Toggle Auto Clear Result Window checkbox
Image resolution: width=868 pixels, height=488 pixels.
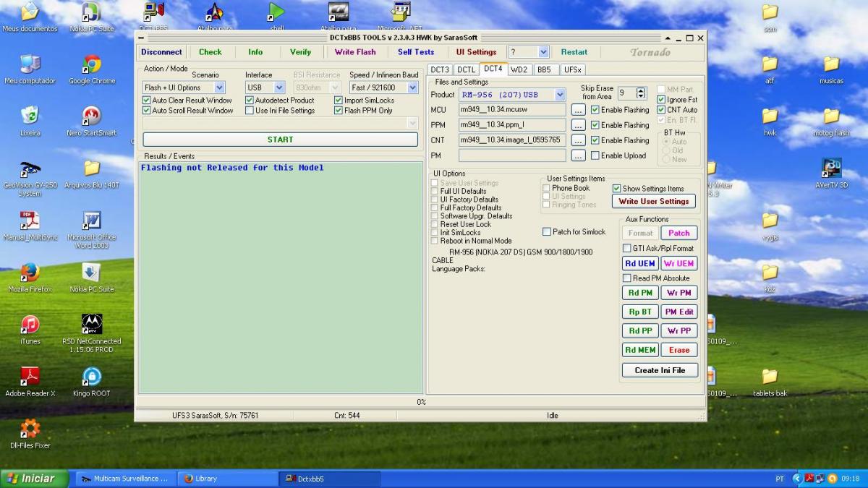pos(147,100)
